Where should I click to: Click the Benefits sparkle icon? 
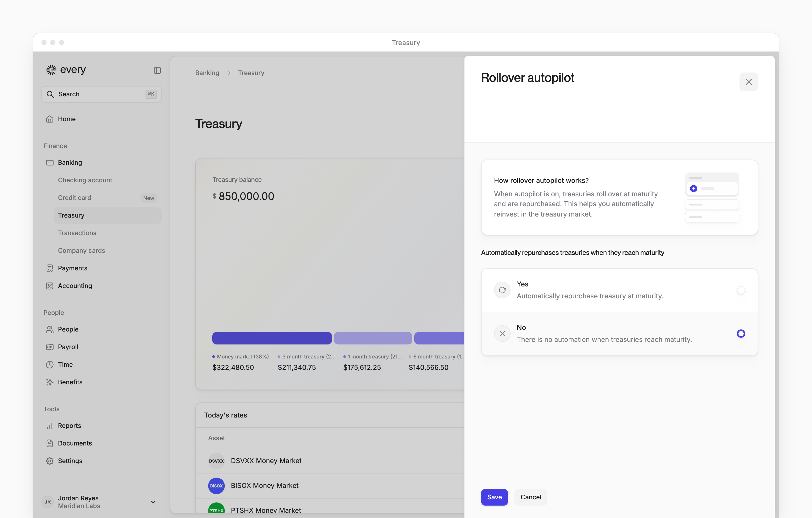[x=49, y=382]
